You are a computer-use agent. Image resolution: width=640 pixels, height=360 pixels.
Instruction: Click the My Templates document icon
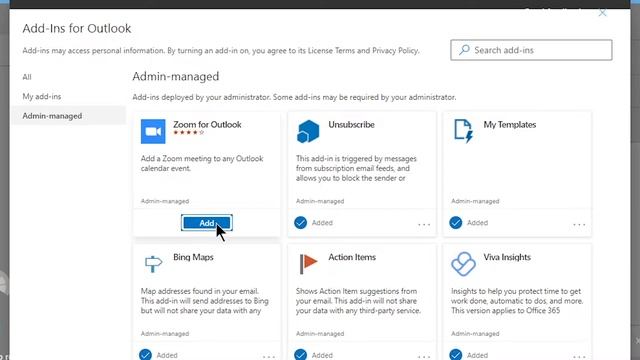tap(464, 131)
